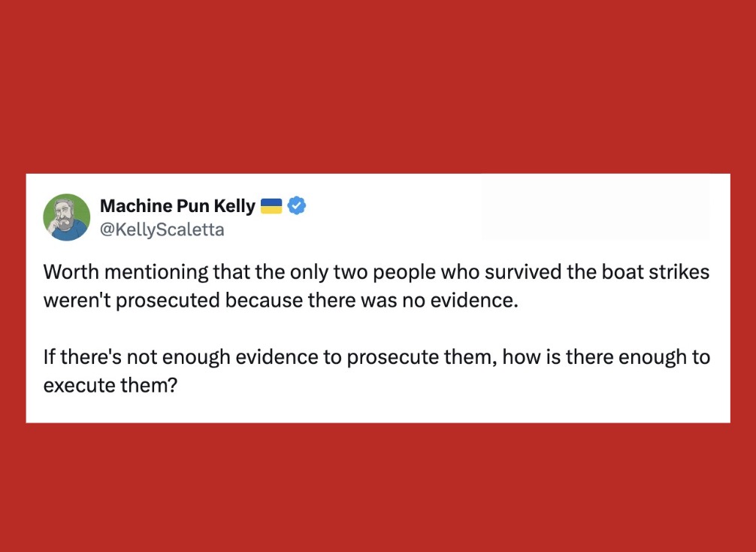Click the Ukraine flag emoji

[271, 205]
